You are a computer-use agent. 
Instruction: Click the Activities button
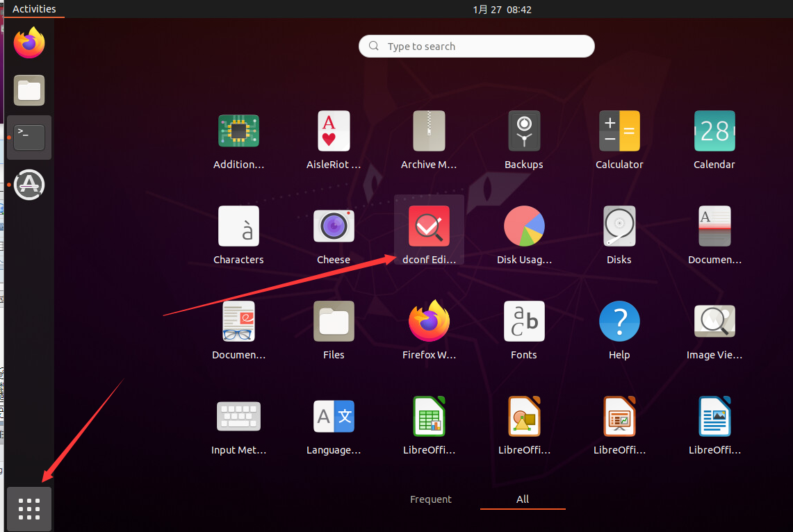(34, 9)
